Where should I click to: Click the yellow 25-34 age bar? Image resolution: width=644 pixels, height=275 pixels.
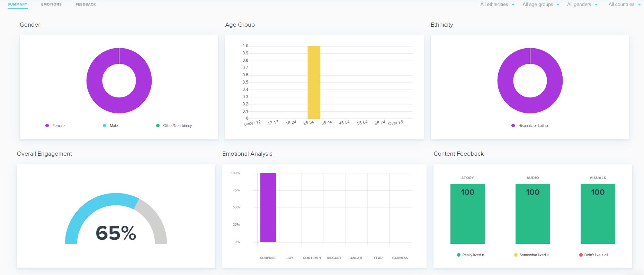click(x=314, y=82)
